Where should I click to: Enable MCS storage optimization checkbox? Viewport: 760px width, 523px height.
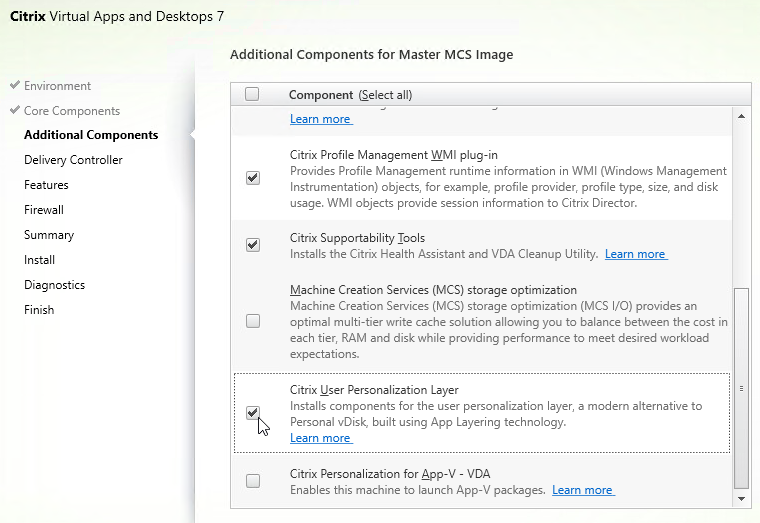point(253,321)
